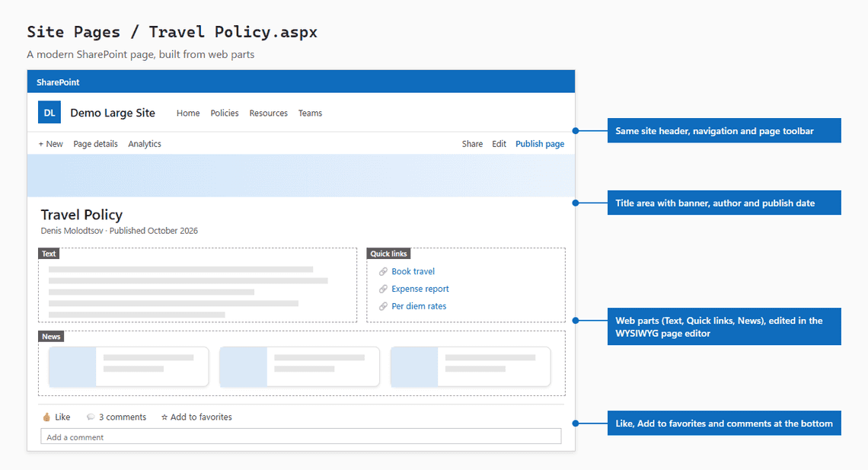Select the News web part label

click(x=51, y=337)
